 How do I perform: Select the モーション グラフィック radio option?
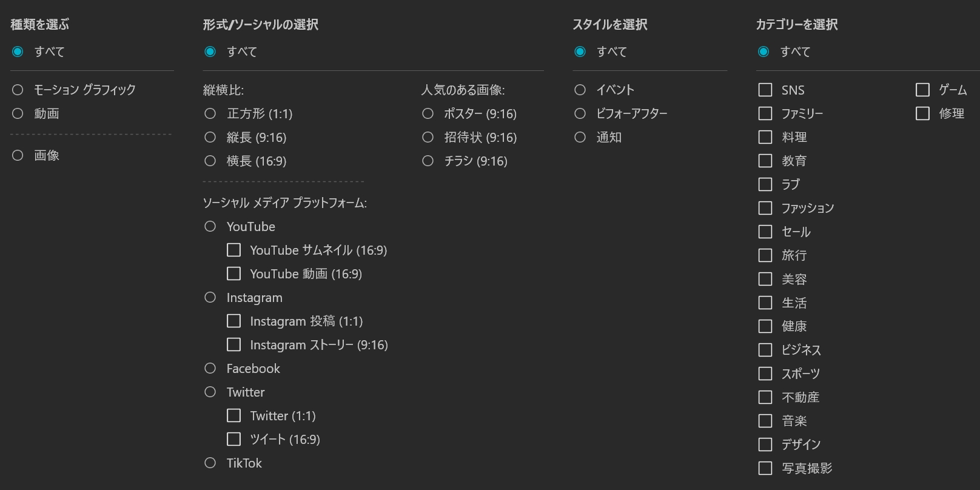point(18,90)
